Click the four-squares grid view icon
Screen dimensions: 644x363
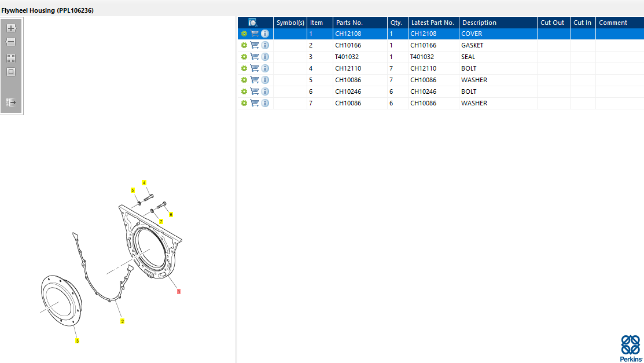[11, 58]
